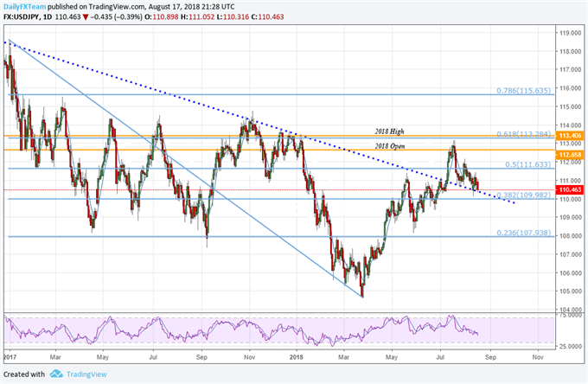Viewport: 588px width, 384px height.
Task: Click the open value O:110.898
Action: [161, 17]
